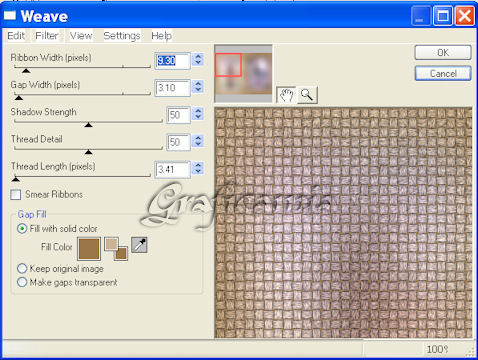The height and width of the screenshot is (360, 478).
Task: Click the navigator preview thumbnail
Action: tap(243, 74)
